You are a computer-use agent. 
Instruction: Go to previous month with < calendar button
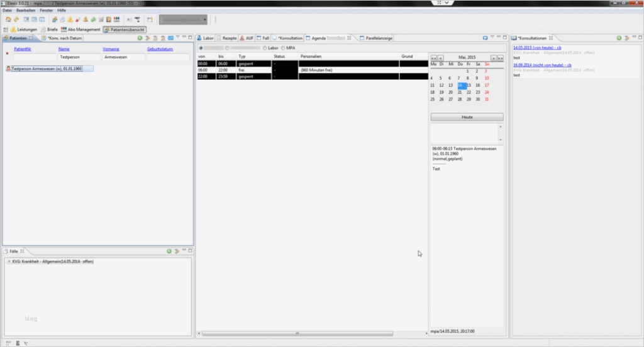tap(441, 58)
